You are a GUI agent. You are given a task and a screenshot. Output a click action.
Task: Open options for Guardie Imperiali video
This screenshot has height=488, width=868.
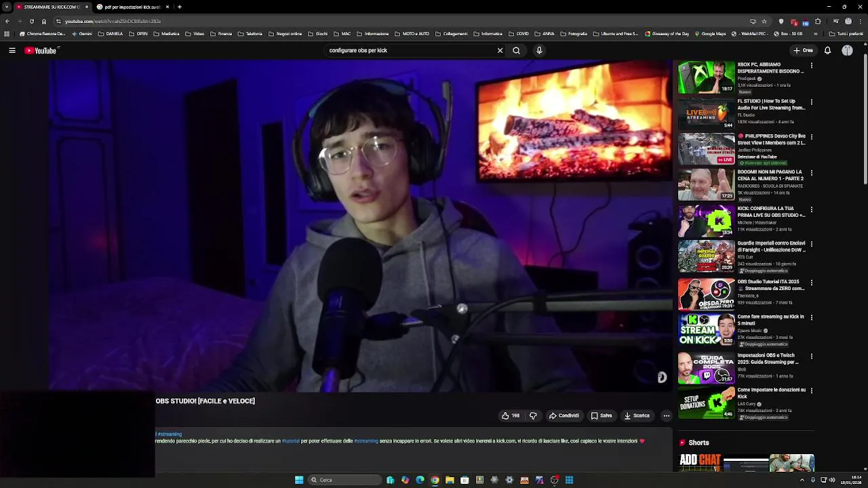pyautogui.click(x=811, y=244)
